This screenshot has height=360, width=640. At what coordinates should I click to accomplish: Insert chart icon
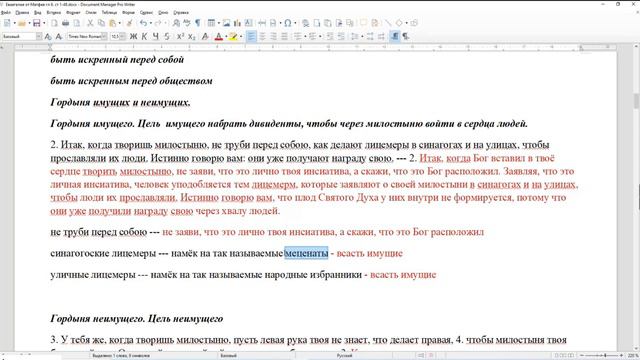237,23
